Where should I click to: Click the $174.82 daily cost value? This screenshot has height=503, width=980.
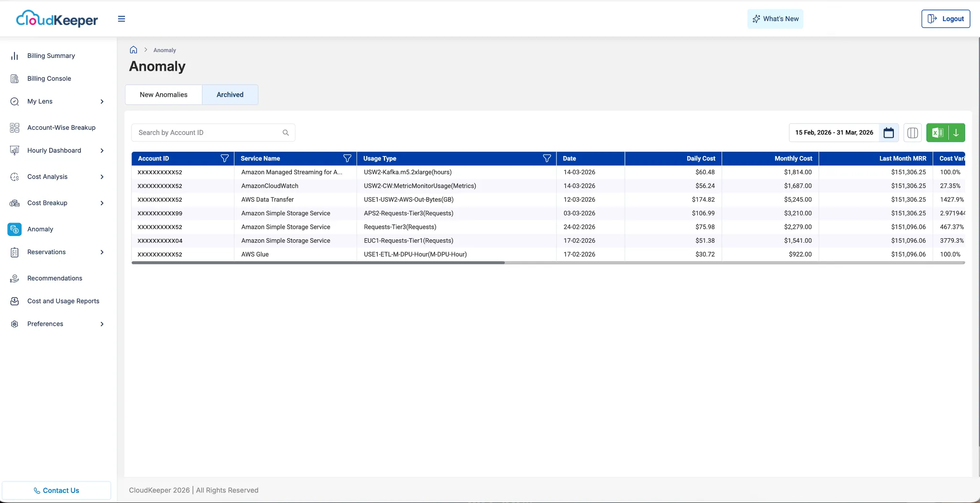tap(703, 200)
